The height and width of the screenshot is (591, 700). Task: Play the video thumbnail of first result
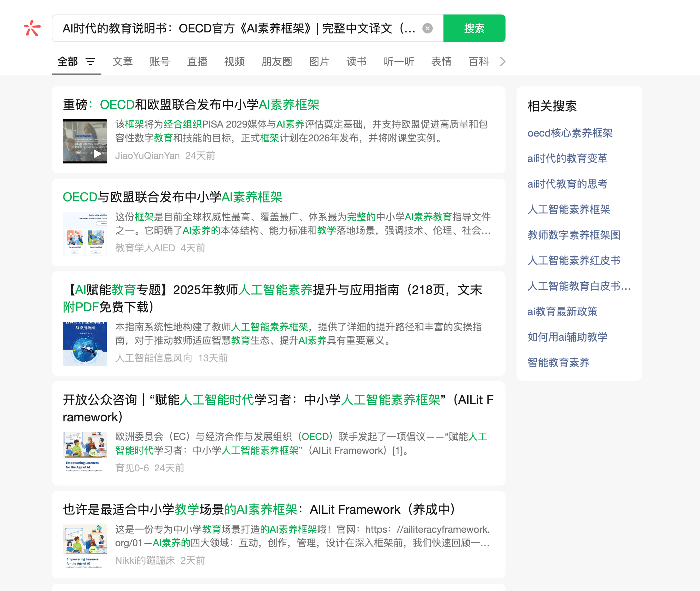pyautogui.click(x=85, y=141)
